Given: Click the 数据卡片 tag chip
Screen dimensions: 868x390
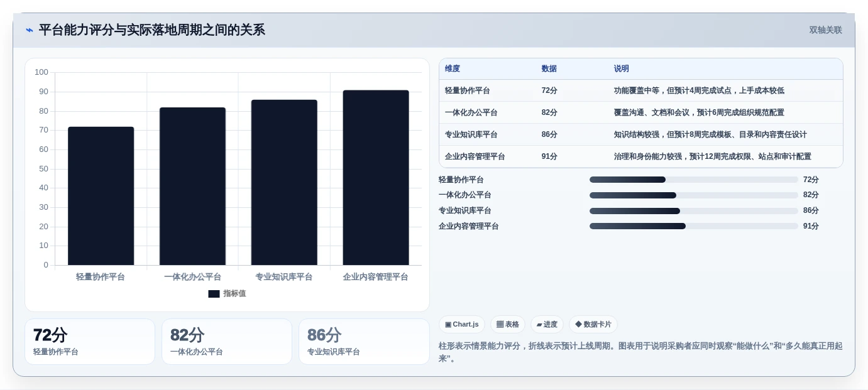Looking at the screenshot, I should 593,325.
